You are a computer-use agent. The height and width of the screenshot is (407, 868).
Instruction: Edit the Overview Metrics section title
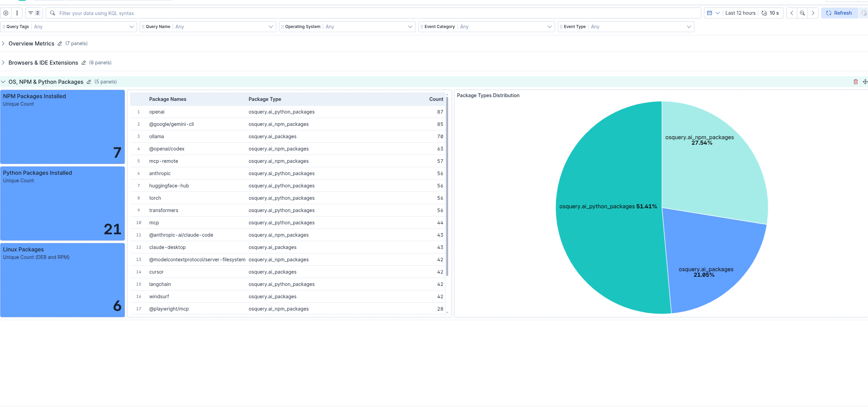point(60,43)
